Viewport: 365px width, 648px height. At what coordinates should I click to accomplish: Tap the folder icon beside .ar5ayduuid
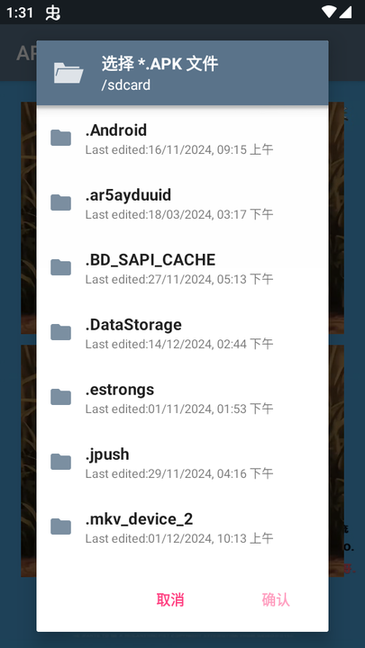pyautogui.click(x=61, y=202)
